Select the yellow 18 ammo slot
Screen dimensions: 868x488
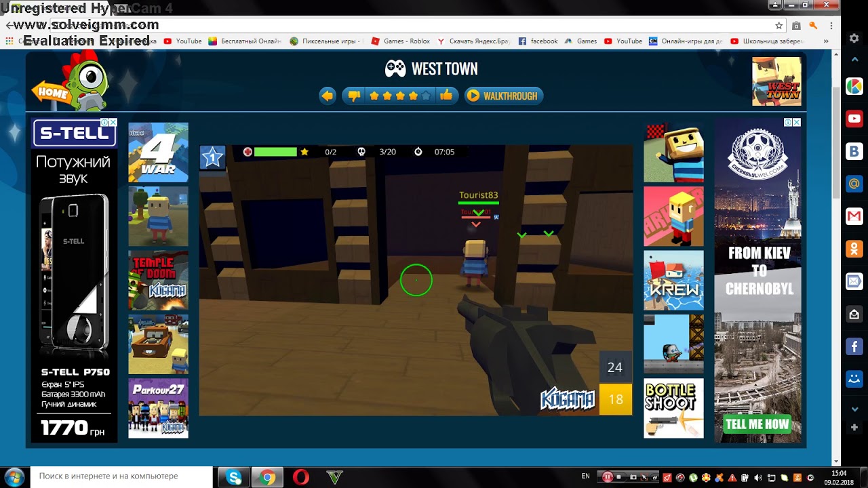click(615, 399)
